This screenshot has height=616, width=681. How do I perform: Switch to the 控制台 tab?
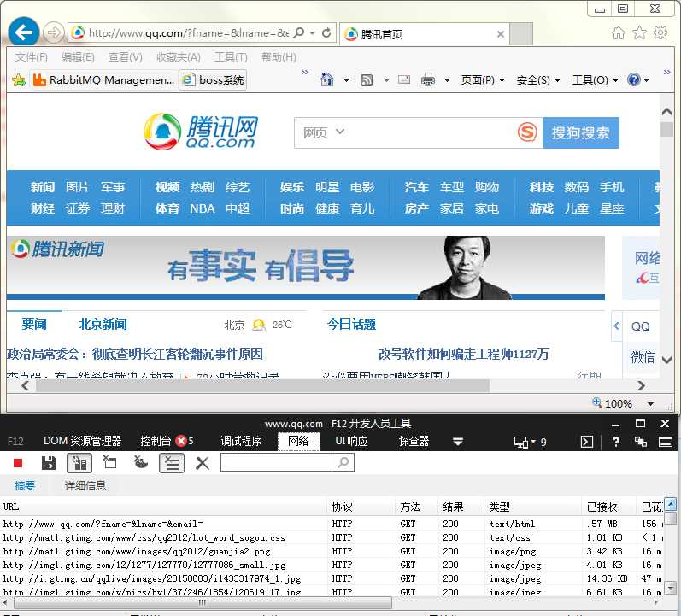pyautogui.click(x=155, y=442)
